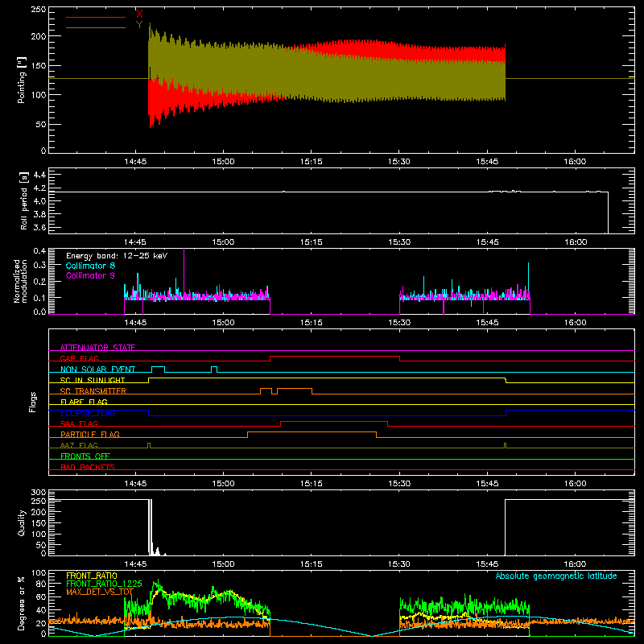Click the BAD_PACKETS flag label

point(88,467)
